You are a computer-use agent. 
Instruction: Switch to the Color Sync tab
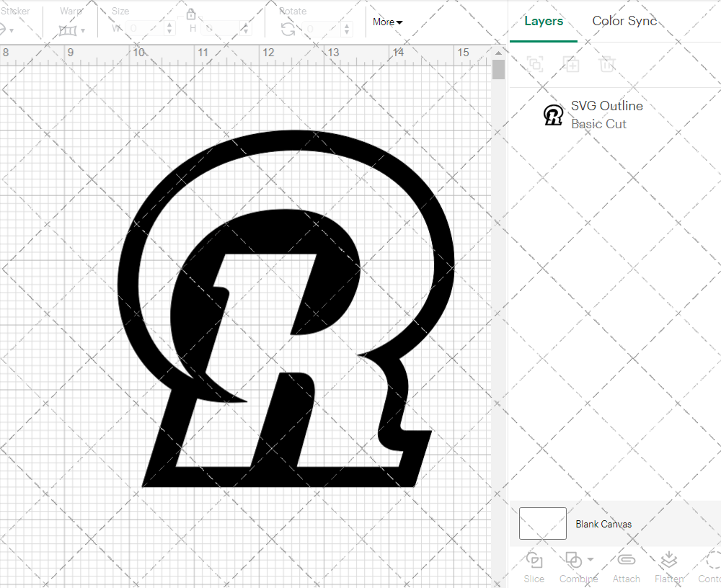[624, 21]
